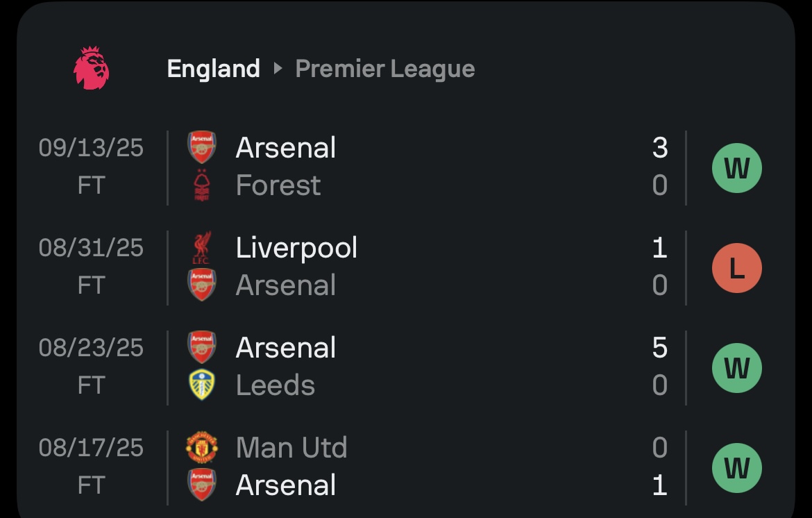Click the W badge for Man Utd match
812x518 pixels.
(737, 468)
